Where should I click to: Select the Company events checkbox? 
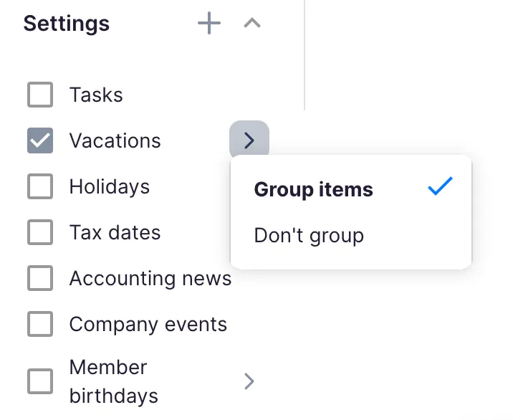(x=40, y=324)
